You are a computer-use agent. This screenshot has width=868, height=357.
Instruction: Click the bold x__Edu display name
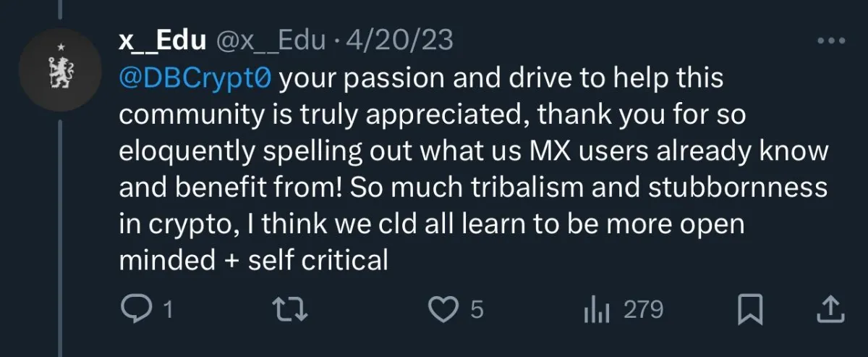pos(163,41)
